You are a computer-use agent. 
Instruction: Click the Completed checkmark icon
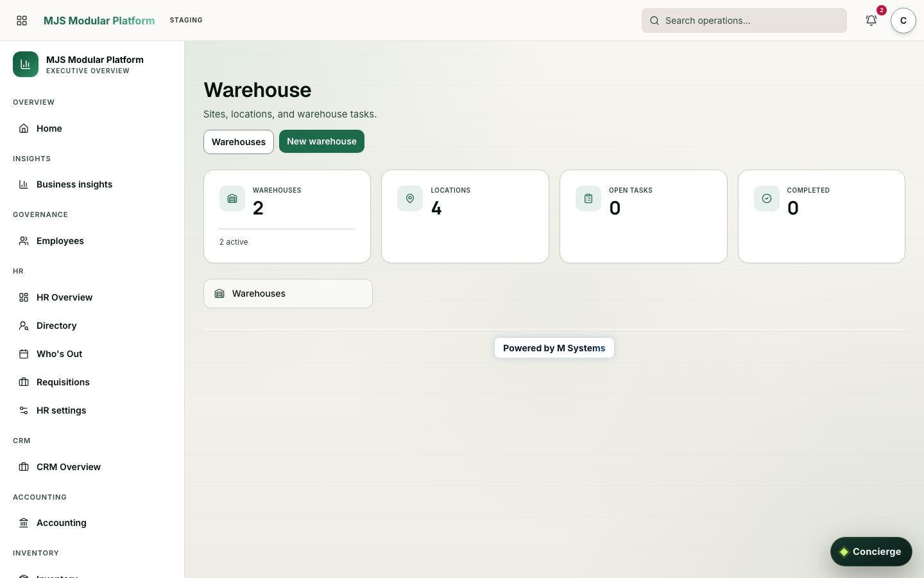[x=767, y=198]
